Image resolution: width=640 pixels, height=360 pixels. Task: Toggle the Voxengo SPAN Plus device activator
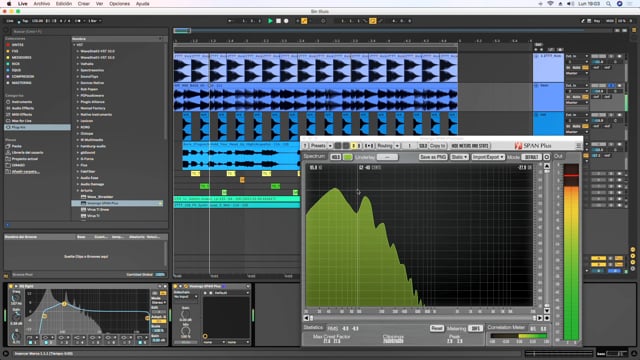pyautogui.click(x=176, y=286)
